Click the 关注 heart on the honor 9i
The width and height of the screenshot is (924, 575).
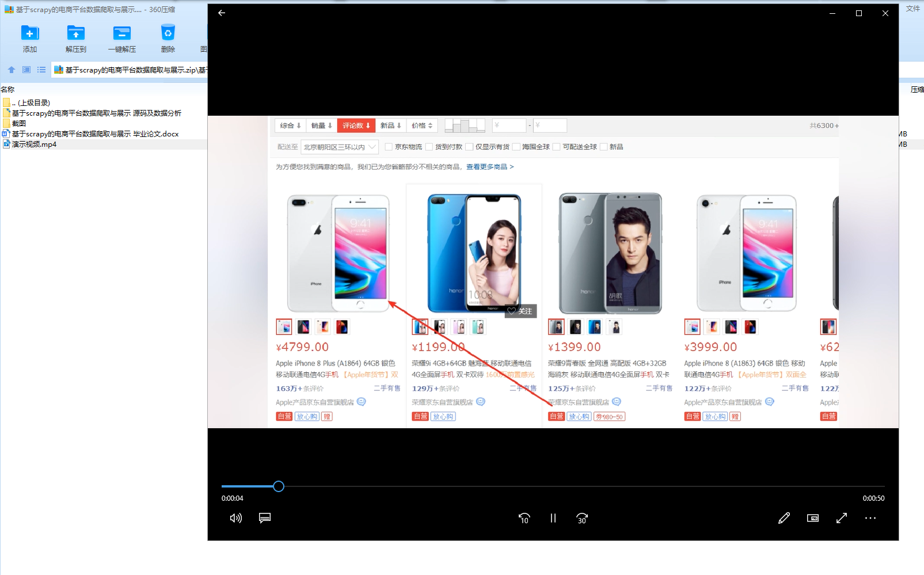point(520,311)
